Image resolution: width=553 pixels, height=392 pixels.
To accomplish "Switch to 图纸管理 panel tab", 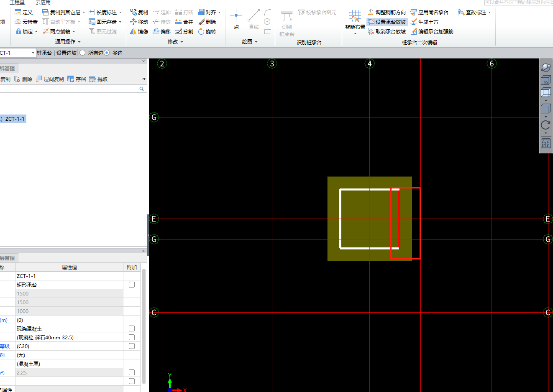I will coord(8,68).
